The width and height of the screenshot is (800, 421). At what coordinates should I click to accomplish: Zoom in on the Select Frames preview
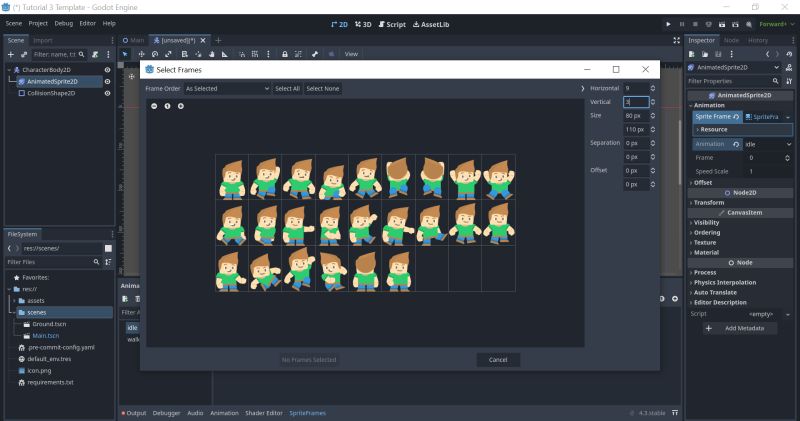coord(181,106)
